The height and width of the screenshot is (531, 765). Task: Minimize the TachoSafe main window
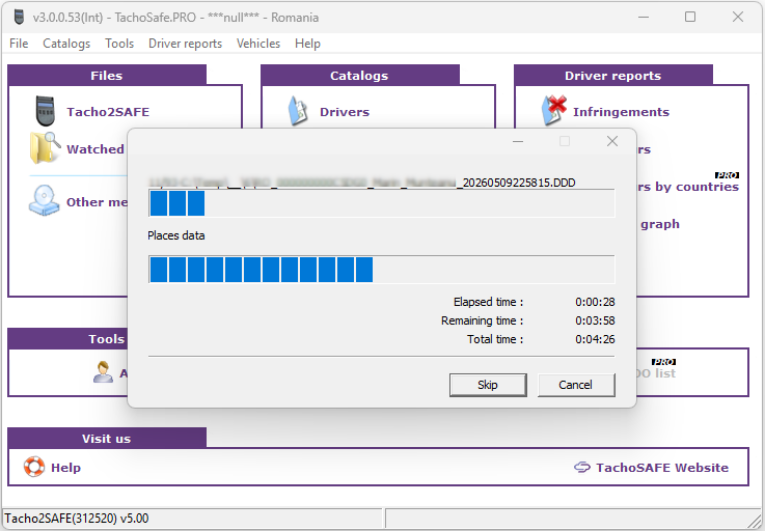(644, 17)
